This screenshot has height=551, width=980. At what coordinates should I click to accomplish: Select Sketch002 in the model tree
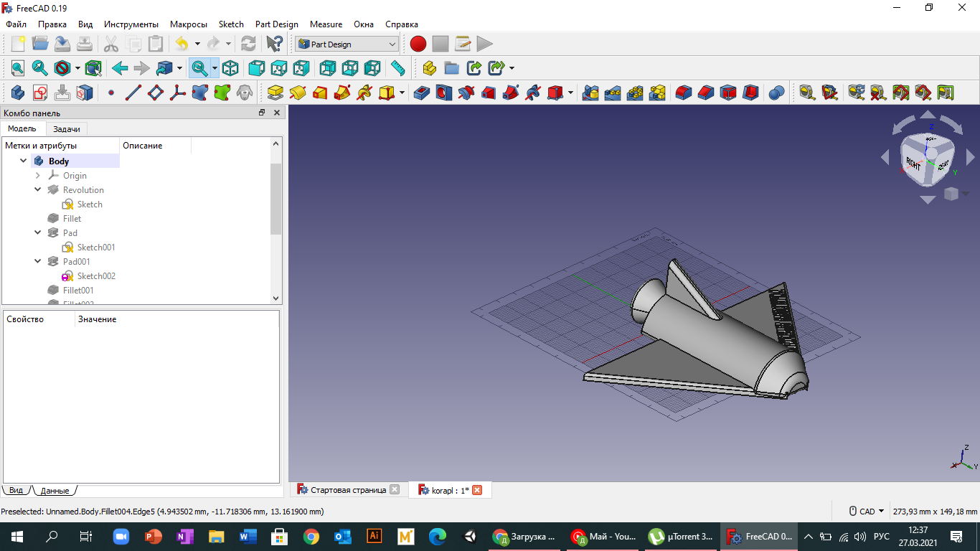click(x=96, y=276)
